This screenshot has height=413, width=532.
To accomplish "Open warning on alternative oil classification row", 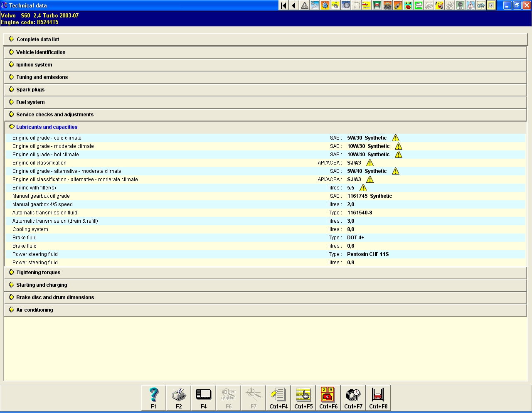I will [370, 179].
